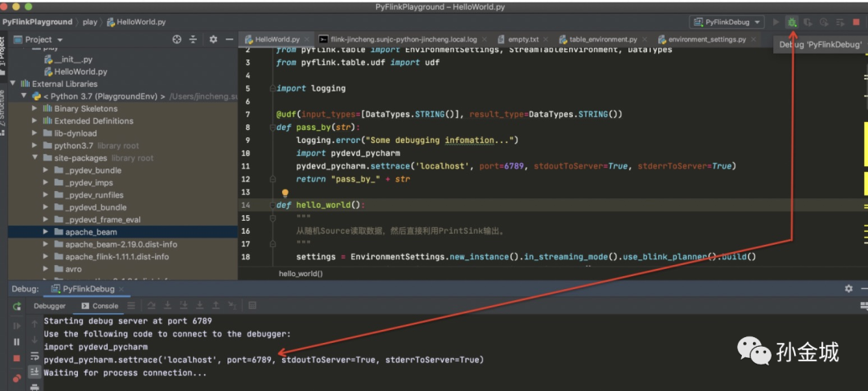The height and width of the screenshot is (391, 868).
Task: Launch the profiler for PyFlinkDebug
Action: pyautogui.click(x=825, y=22)
